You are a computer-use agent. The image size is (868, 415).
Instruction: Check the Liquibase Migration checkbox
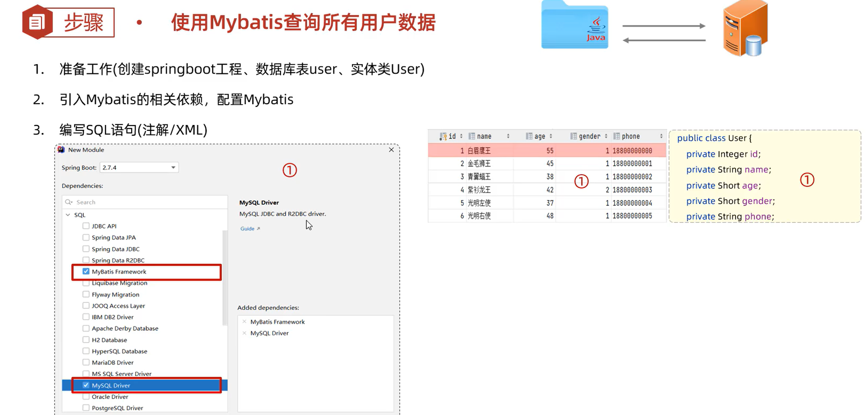point(86,283)
